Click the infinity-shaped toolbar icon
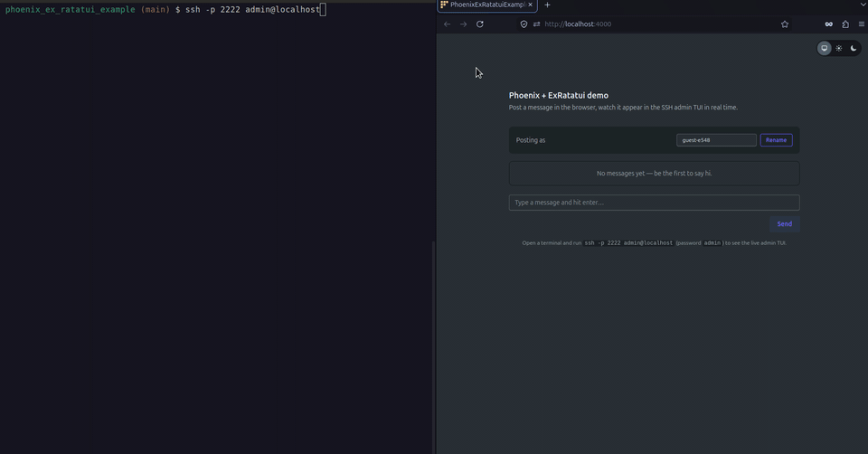Screen dimensions: 868x454 tap(829, 24)
